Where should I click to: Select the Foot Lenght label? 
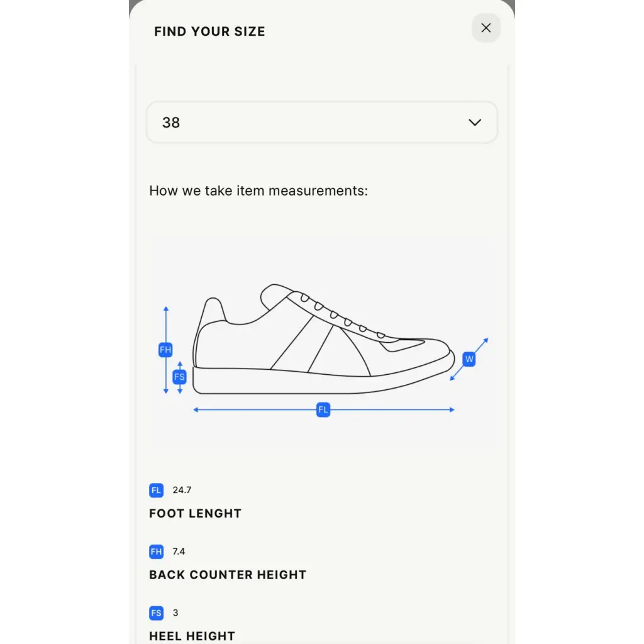pos(195,513)
